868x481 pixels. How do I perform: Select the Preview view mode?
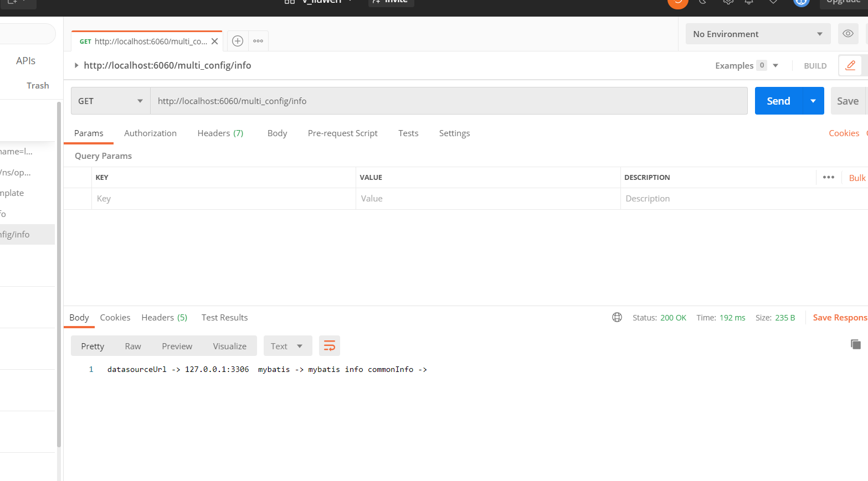click(177, 346)
